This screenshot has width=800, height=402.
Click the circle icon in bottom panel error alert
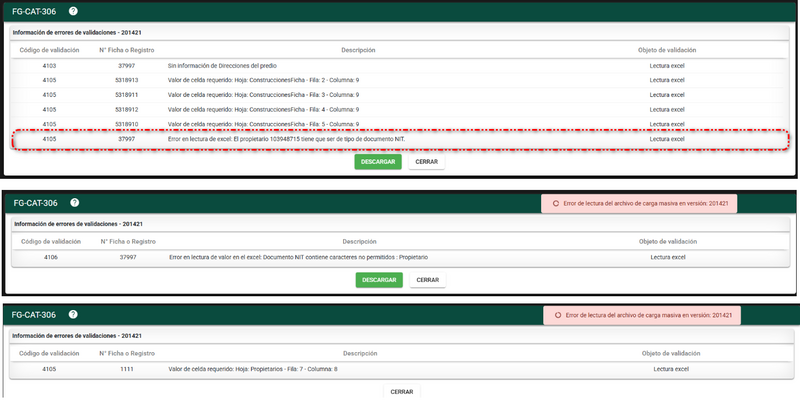point(558,315)
